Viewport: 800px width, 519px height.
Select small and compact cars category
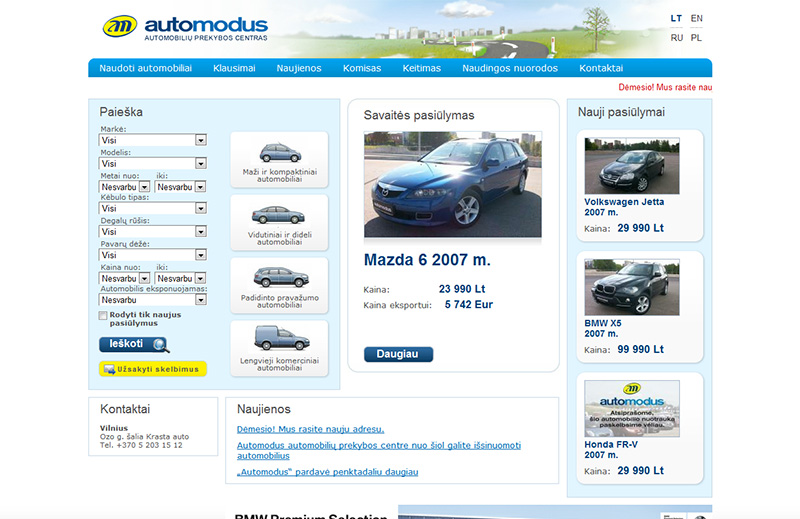click(279, 160)
